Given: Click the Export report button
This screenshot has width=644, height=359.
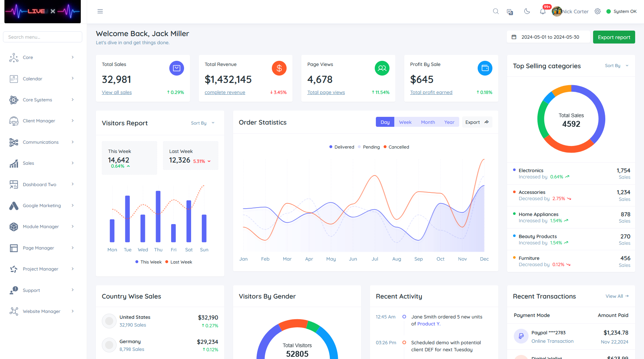Looking at the screenshot, I should pyautogui.click(x=614, y=37).
